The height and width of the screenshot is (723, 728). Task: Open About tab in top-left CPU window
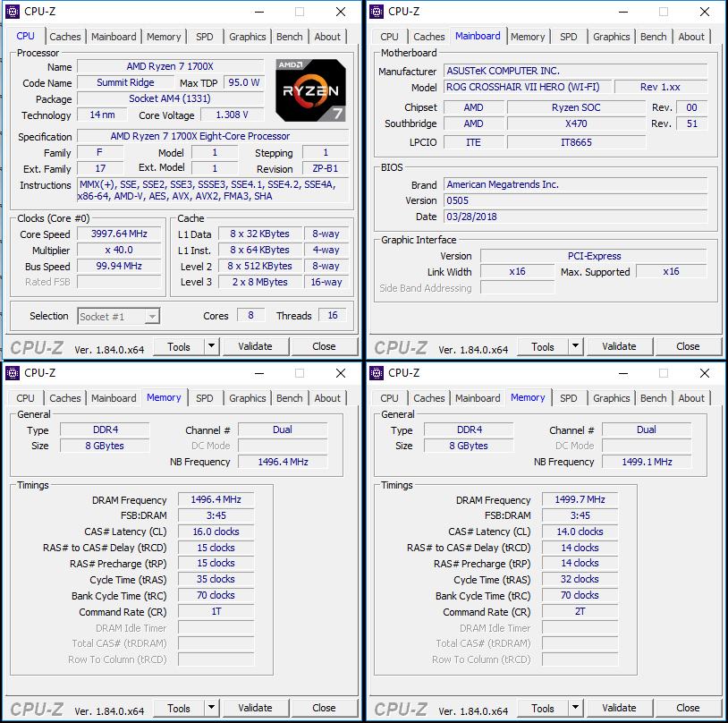327,37
